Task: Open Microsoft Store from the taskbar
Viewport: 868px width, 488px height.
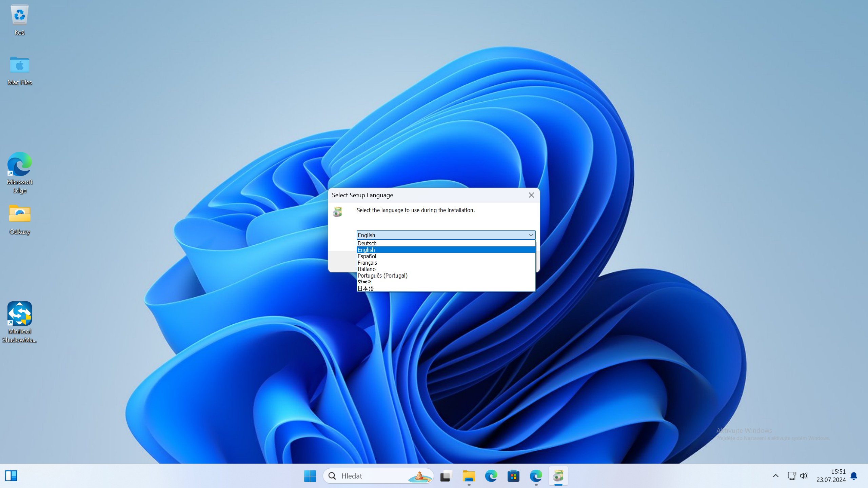Action: click(x=513, y=476)
